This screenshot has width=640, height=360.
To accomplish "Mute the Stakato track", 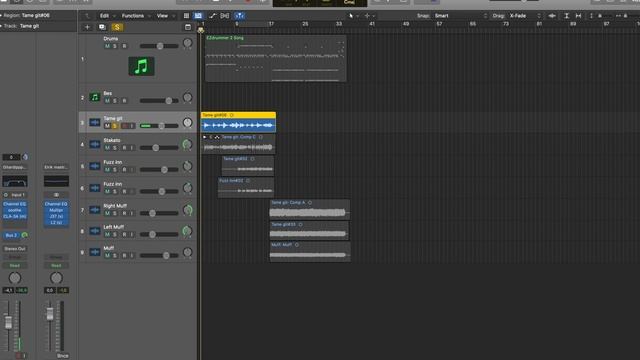I will pos(107,148).
